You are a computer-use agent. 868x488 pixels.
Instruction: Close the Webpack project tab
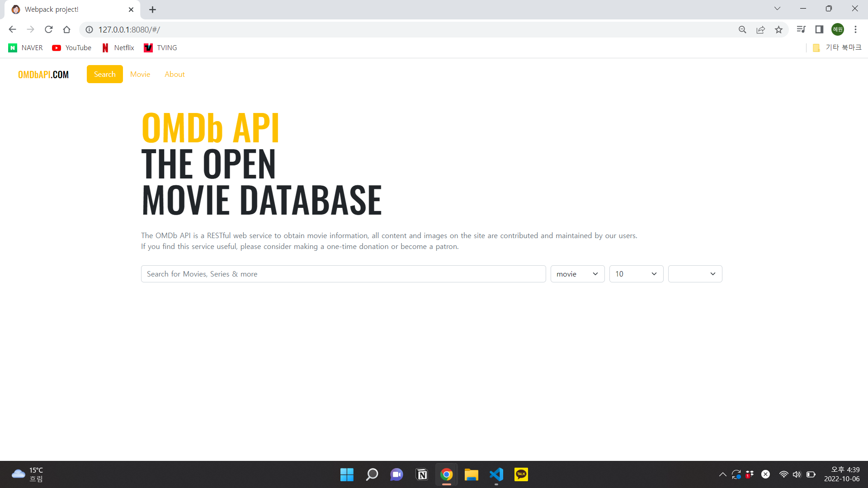131,9
